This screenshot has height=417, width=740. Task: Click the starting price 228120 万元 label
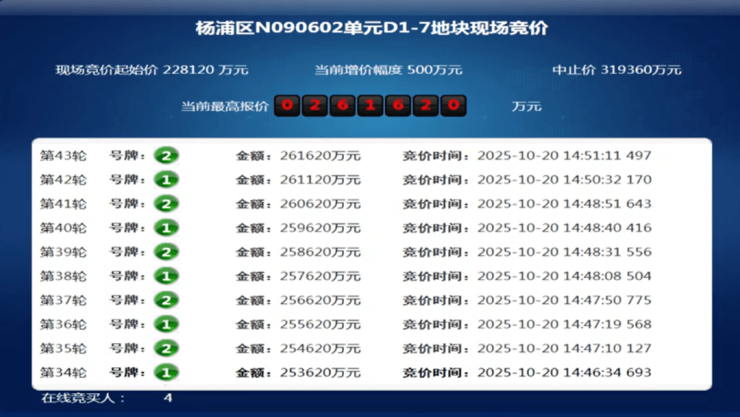pyautogui.click(x=152, y=70)
